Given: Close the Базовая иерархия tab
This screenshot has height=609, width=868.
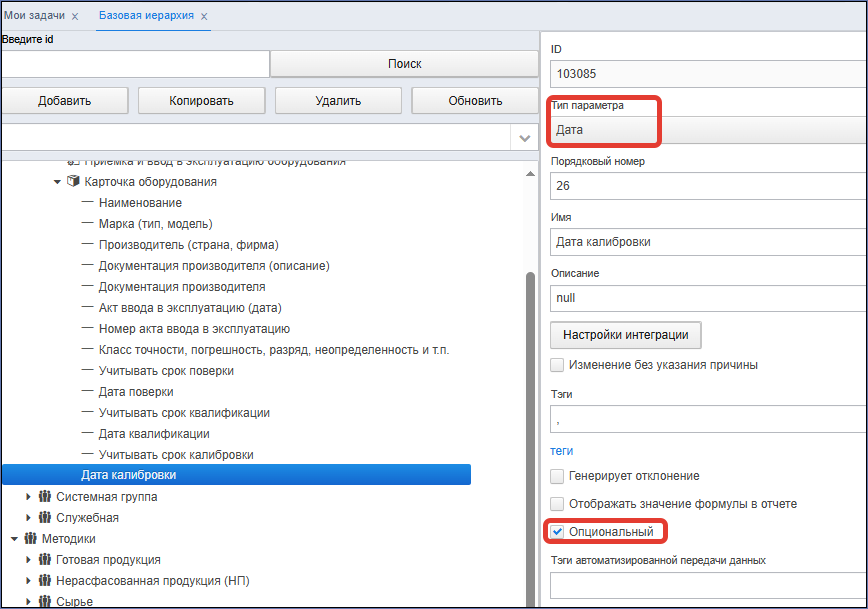Looking at the screenshot, I should point(204,17).
